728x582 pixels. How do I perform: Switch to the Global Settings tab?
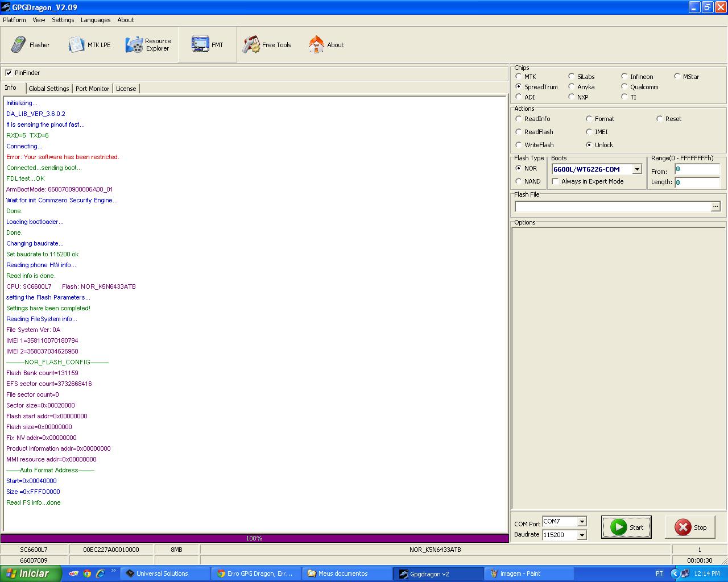pyautogui.click(x=49, y=89)
